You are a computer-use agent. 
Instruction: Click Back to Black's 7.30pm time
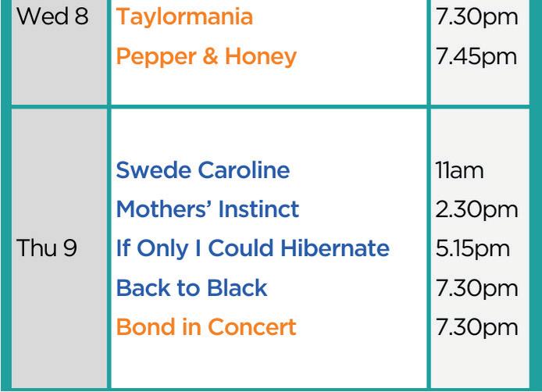[478, 287]
